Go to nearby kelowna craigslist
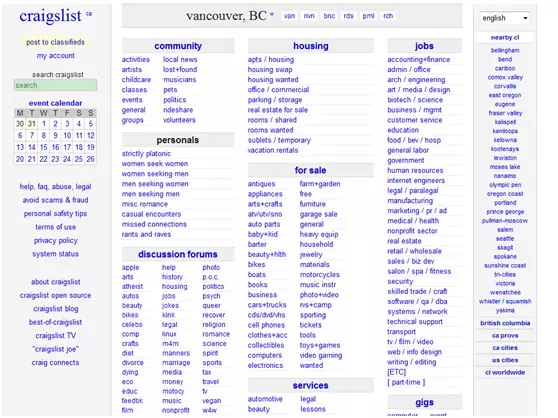Viewport: 558px width, 418px height. [505, 140]
